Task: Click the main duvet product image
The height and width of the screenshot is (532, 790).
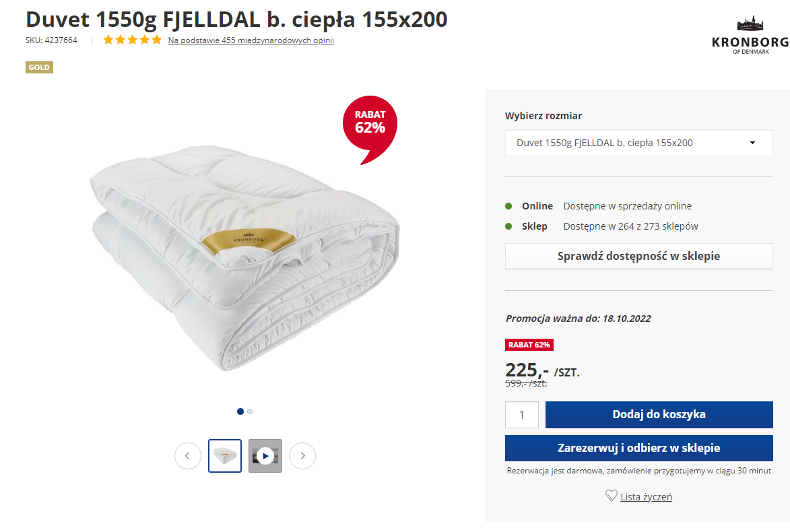Action: pyautogui.click(x=246, y=263)
